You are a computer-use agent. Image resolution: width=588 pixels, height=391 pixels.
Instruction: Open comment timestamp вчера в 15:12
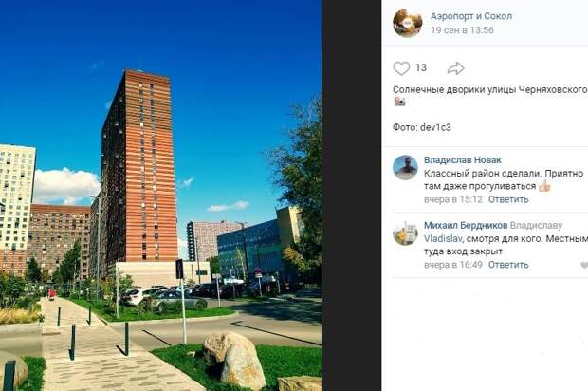pos(453,199)
